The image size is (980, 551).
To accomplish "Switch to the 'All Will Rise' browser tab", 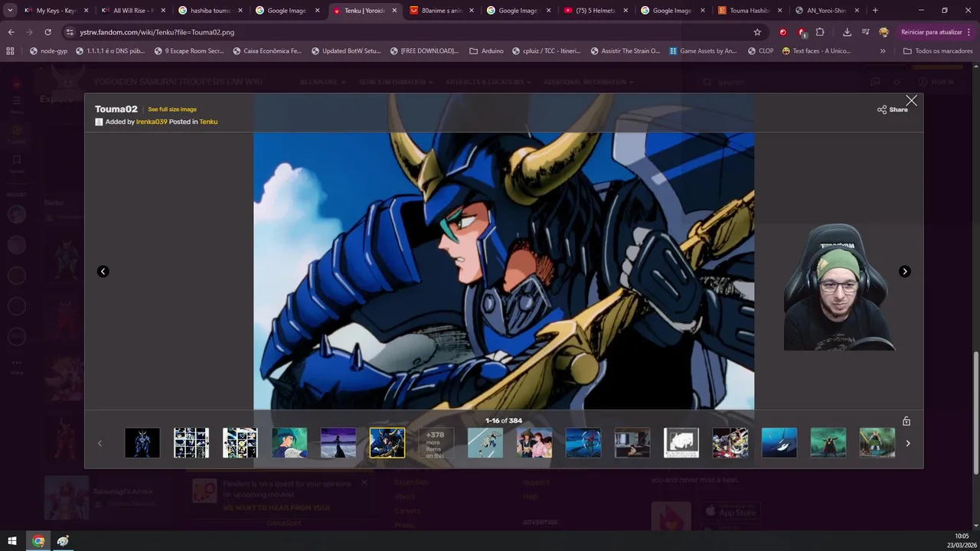I will coord(132,11).
